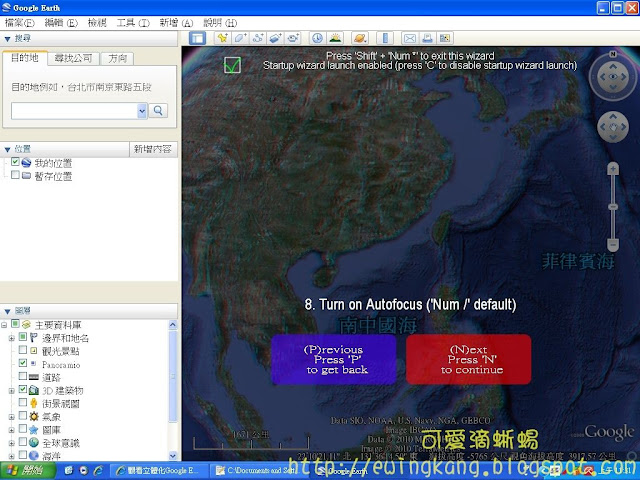Screen dimensions: 640x480
Task: Click the zoom in plus button
Action: click(x=613, y=169)
